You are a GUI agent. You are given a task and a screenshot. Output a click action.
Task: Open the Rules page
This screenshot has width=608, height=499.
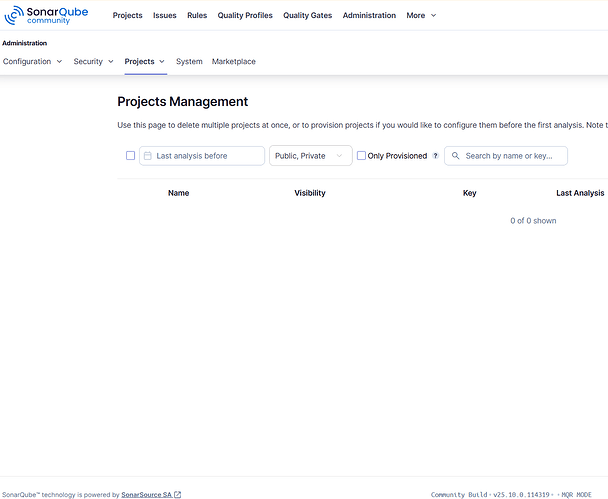197,16
